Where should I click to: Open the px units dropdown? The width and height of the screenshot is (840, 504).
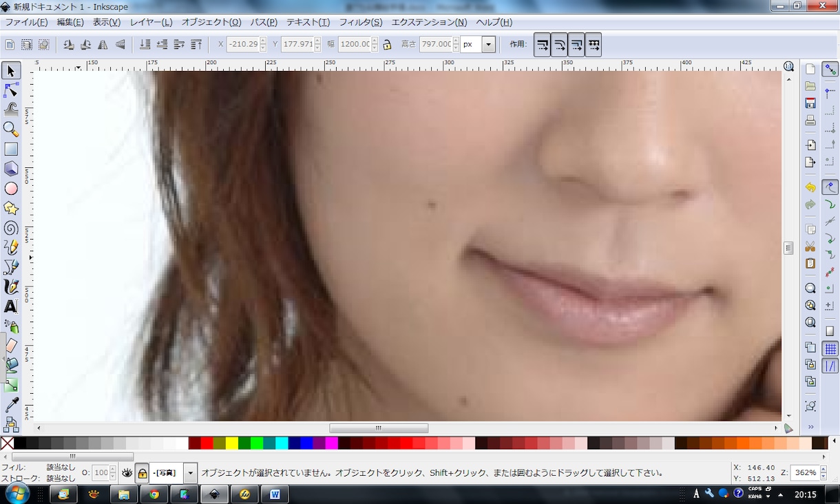pos(488,44)
